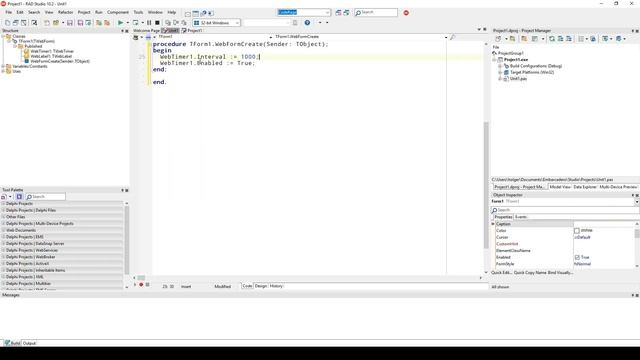Click the Save Desktop icon beside layout box
Viewport: 640px width, 360px height.
338,13
